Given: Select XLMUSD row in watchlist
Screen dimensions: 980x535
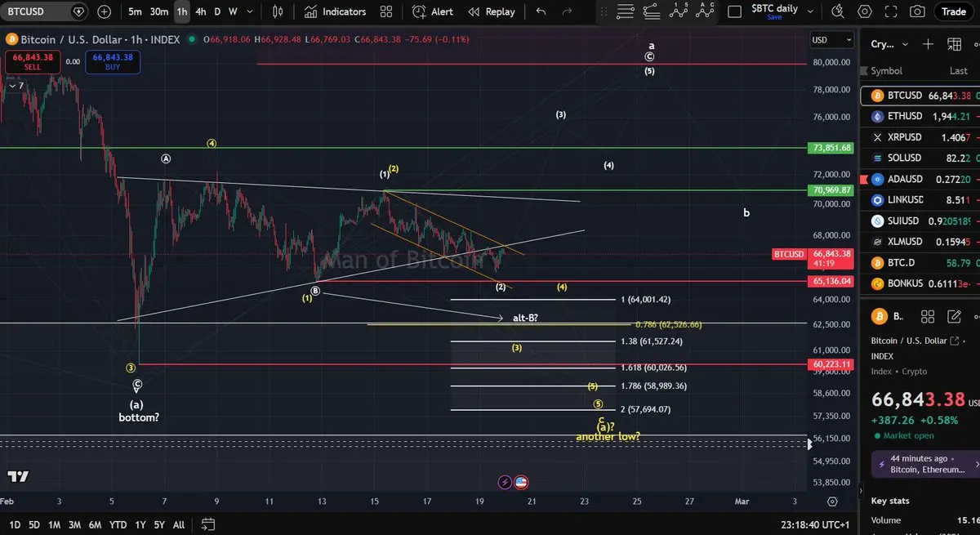Looking at the screenshot, I should (x=920, y=242).
